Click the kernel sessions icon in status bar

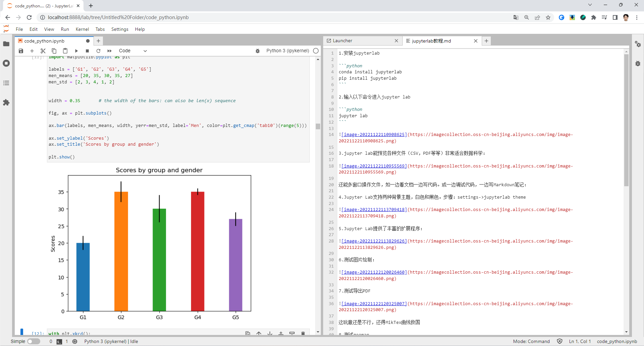(x=75, y=342)
